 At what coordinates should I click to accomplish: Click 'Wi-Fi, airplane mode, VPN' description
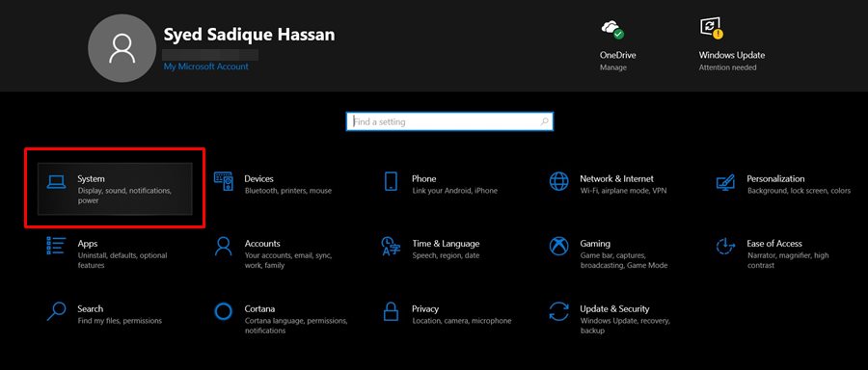[x=623, y=191]
